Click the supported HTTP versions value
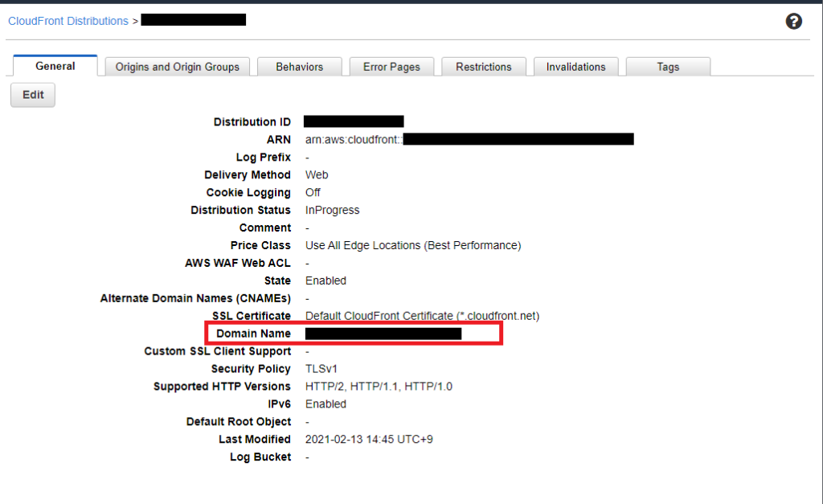 pyautogui.click(x=379, y=387)
